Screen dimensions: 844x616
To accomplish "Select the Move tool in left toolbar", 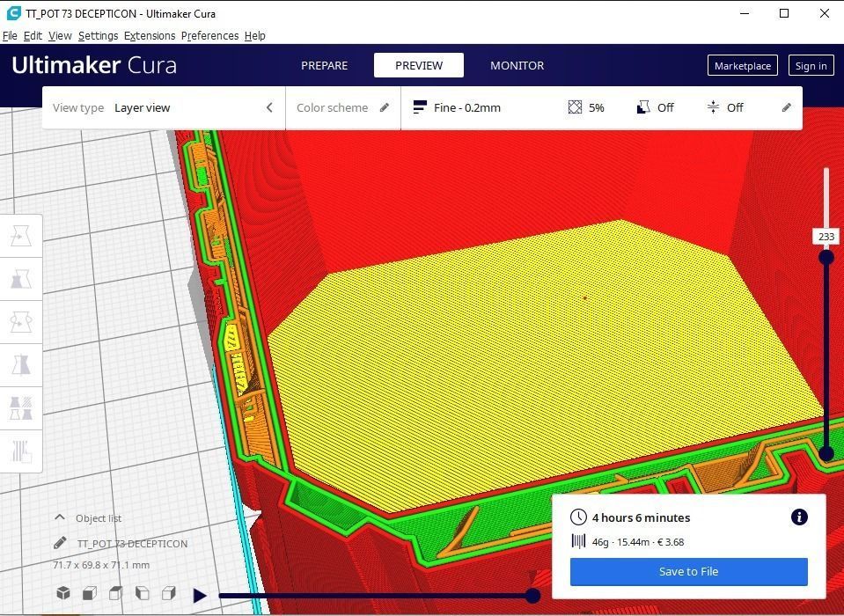I will coord(21,236).
